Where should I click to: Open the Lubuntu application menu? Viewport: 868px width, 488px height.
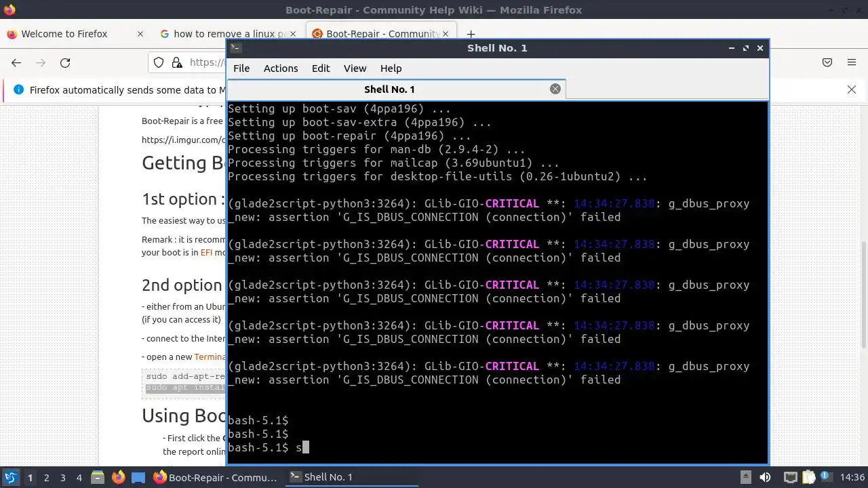tap(10, 477)
